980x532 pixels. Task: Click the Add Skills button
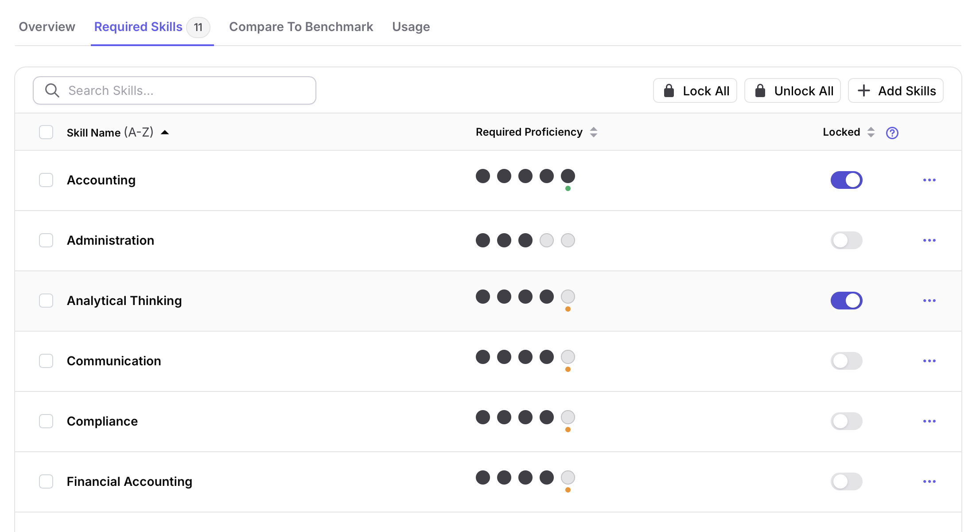(x=895, y=91)
